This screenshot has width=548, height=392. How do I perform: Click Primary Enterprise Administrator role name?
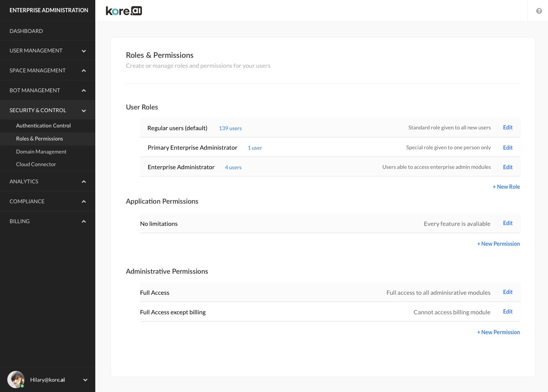point(192,147)
